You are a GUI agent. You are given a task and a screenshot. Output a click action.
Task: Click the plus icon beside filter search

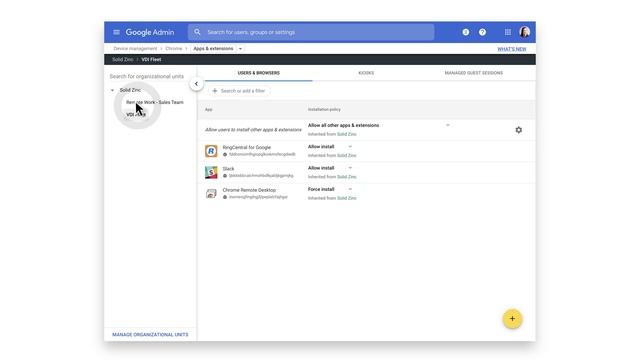215,91
